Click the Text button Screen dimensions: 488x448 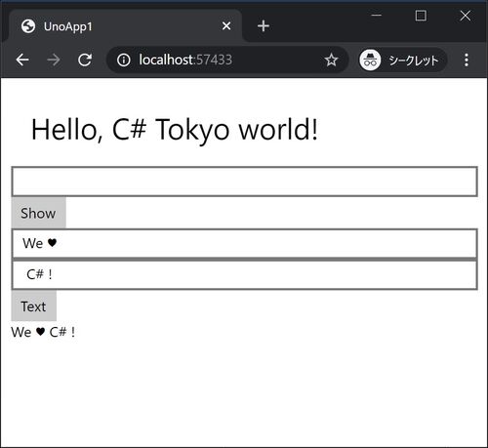coord(33,306)
